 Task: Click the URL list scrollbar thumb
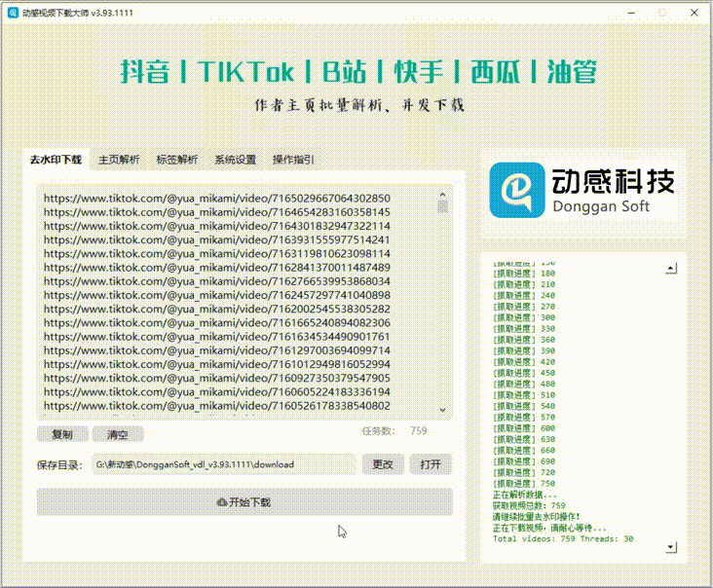point(442,206)
